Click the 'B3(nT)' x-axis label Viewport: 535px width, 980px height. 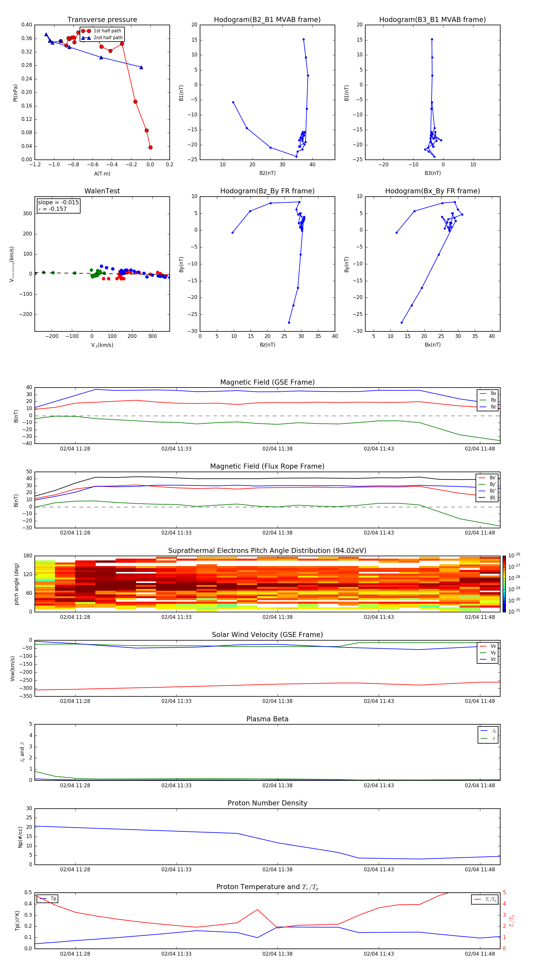point(432,173)
